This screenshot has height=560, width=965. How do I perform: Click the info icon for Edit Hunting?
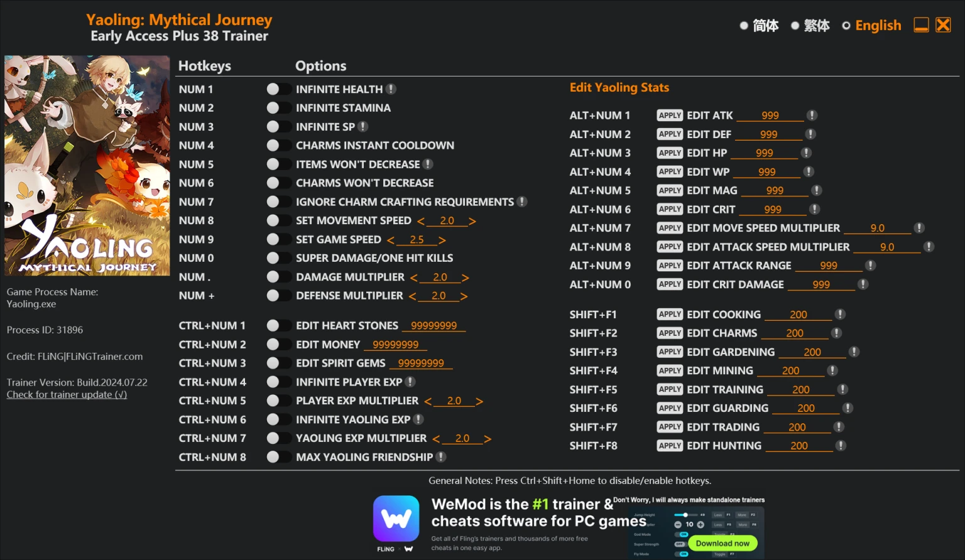(x=841, y=446)
